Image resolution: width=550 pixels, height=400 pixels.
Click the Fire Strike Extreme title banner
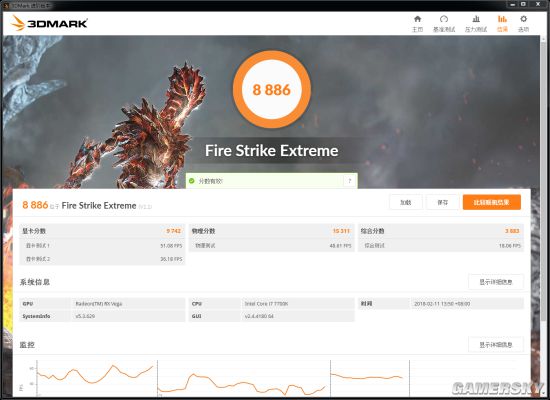[x=272, y=151]
